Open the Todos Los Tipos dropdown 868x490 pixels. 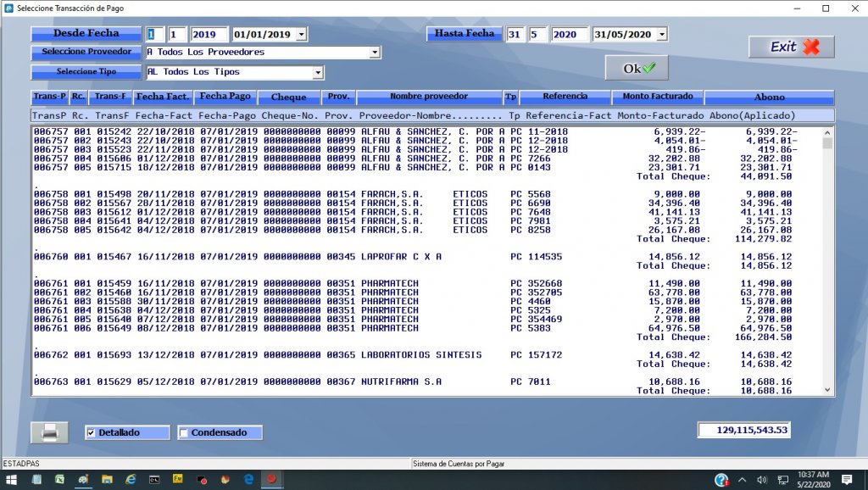coord(318,73)
